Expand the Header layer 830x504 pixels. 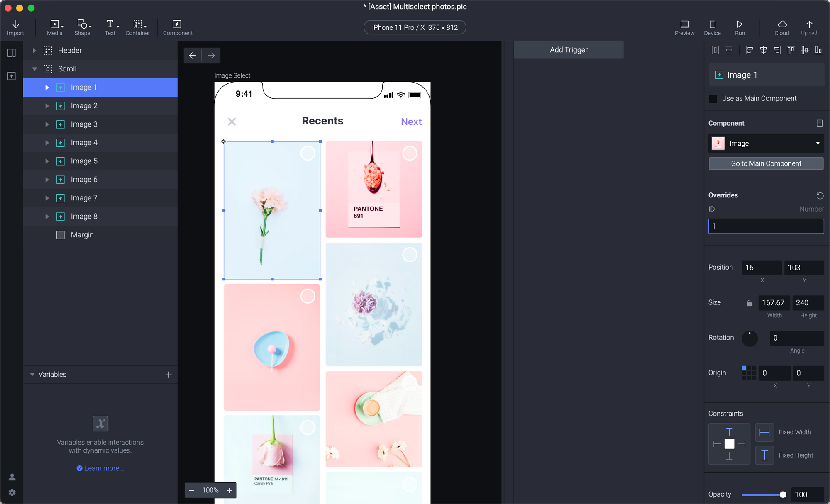(x=34, y=51)
